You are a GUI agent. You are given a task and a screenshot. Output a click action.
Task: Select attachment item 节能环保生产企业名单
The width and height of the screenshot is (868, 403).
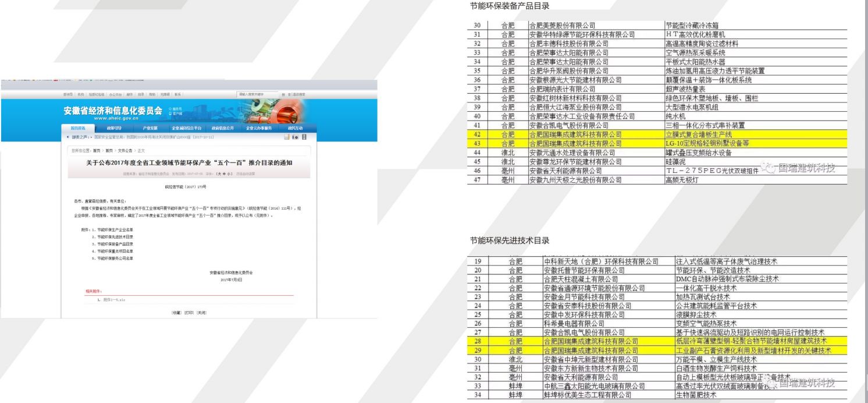[x=115, y=230]
